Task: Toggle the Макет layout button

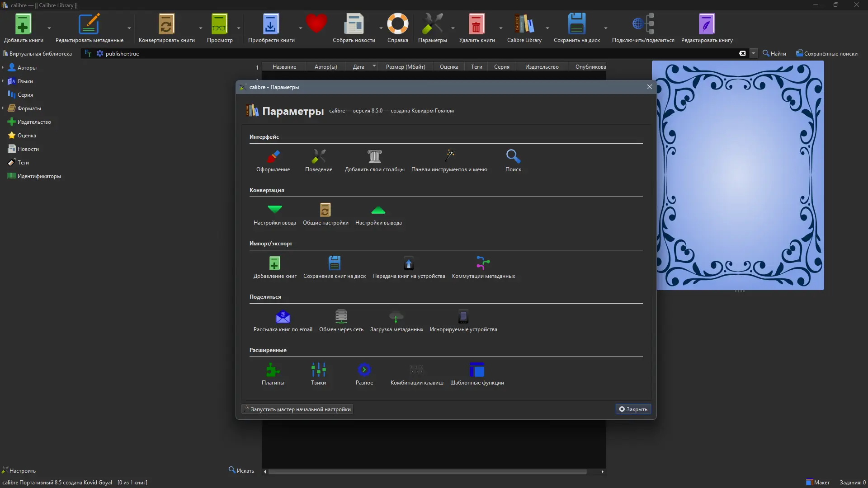Action: 818,482
